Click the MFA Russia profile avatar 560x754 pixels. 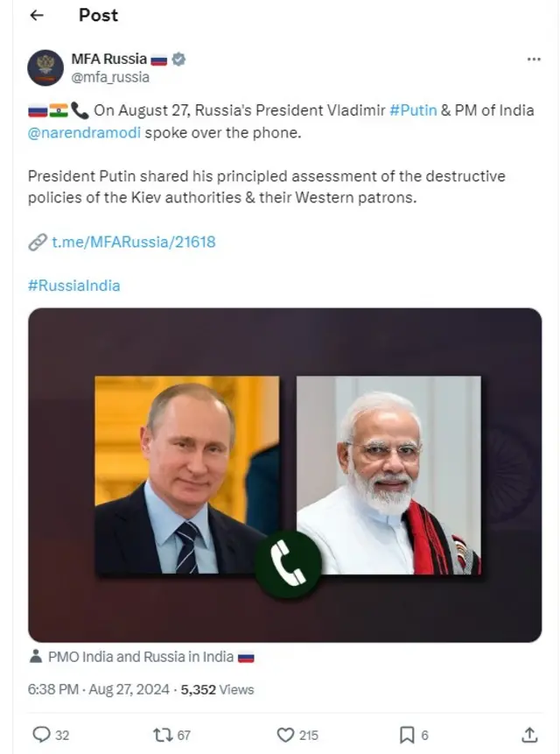(x=45, y=67)
